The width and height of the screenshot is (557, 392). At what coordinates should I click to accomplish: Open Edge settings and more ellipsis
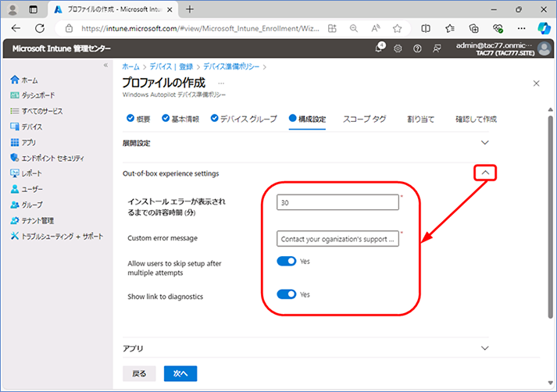[521, 28]
